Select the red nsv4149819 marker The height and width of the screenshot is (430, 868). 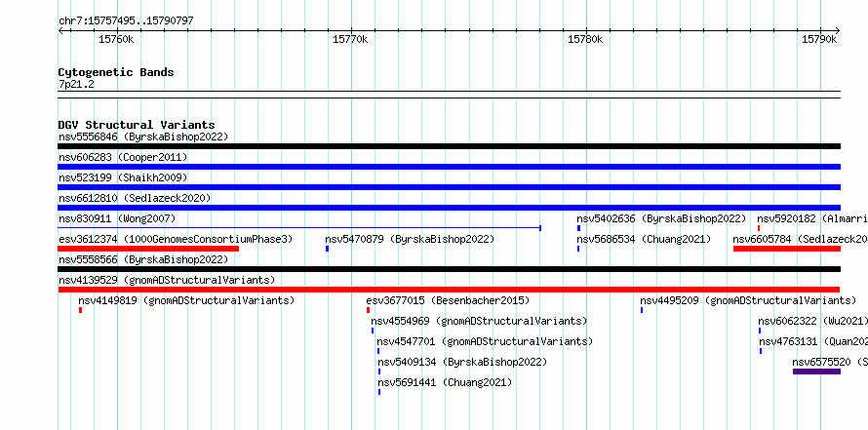(80, 310)
